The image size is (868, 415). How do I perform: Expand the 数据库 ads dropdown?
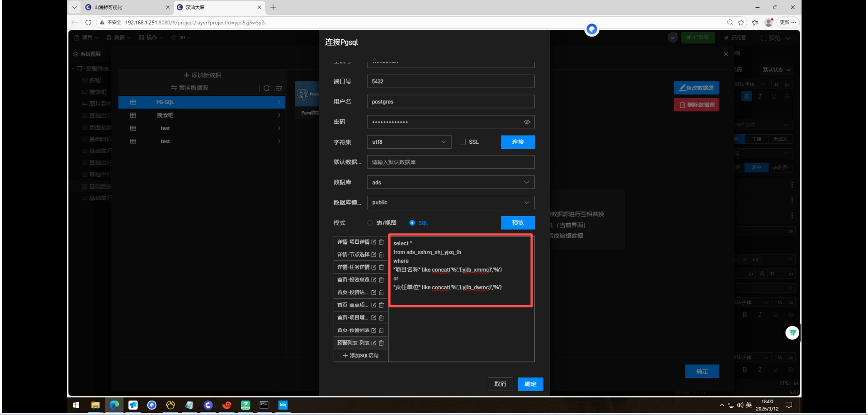point(450,183)
